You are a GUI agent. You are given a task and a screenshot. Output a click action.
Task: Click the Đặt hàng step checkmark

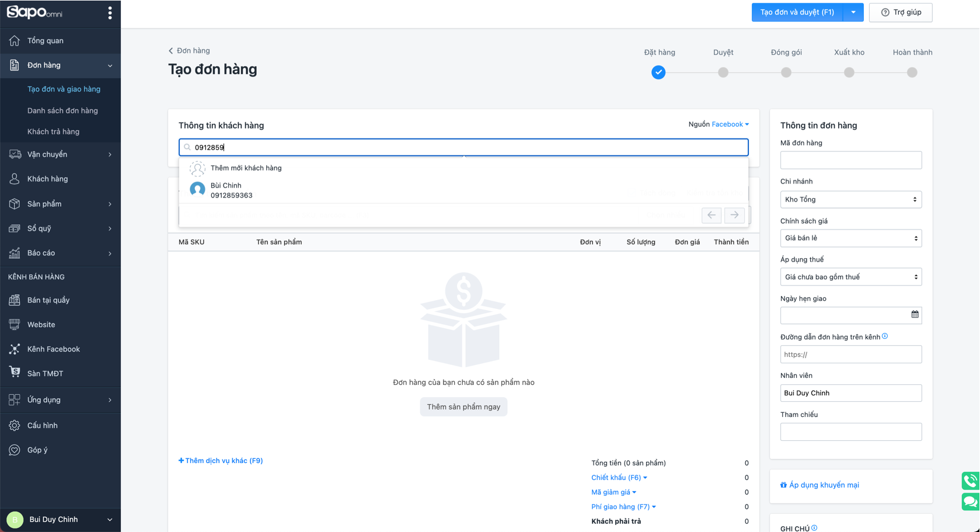tap(658, 72)
